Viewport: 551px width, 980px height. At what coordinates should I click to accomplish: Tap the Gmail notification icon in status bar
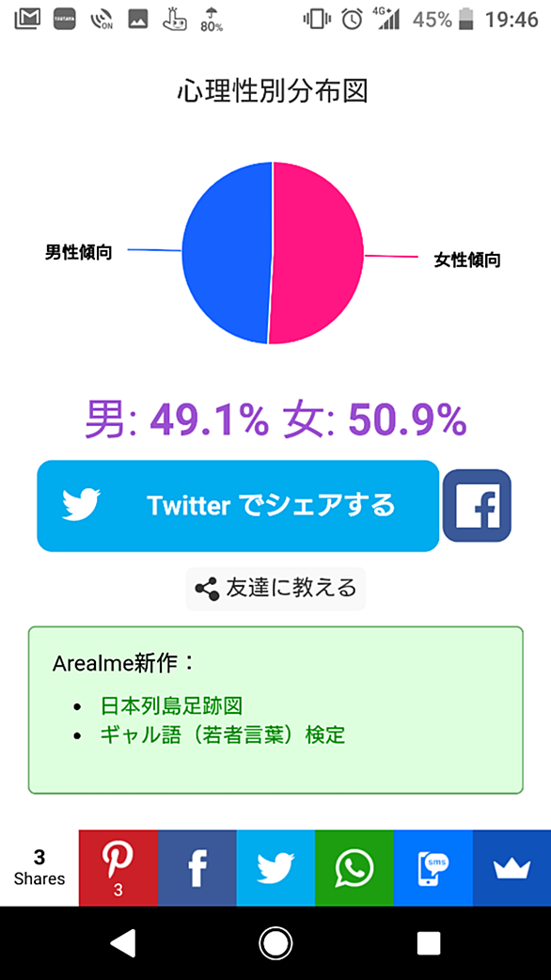27,19
